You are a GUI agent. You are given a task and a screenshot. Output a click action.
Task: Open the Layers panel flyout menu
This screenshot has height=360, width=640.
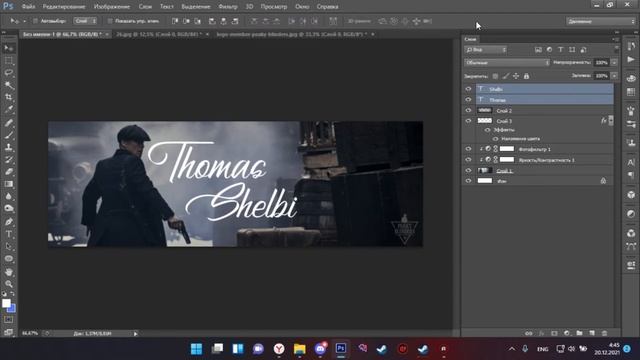615,39
